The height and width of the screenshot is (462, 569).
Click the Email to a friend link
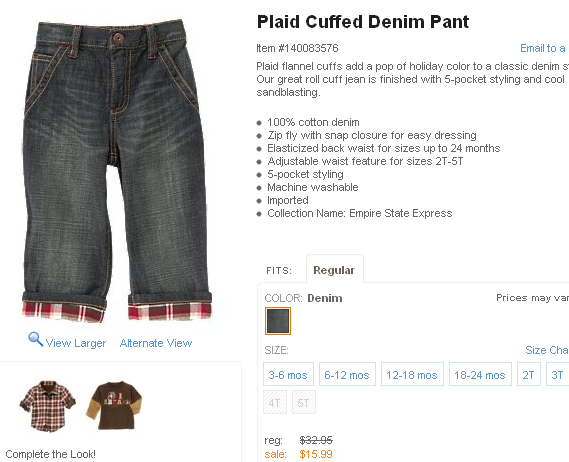tap(544, 48)
